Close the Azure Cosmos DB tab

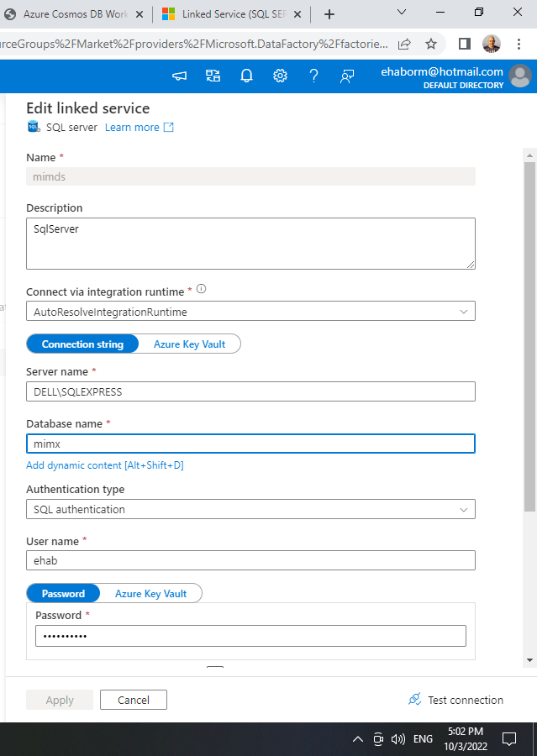tap(139, 14)
